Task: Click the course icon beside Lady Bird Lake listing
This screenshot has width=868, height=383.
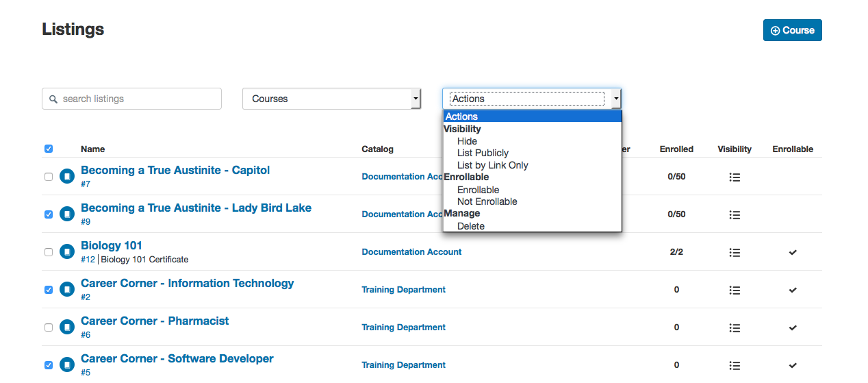Action: click(x=66, y=214)
